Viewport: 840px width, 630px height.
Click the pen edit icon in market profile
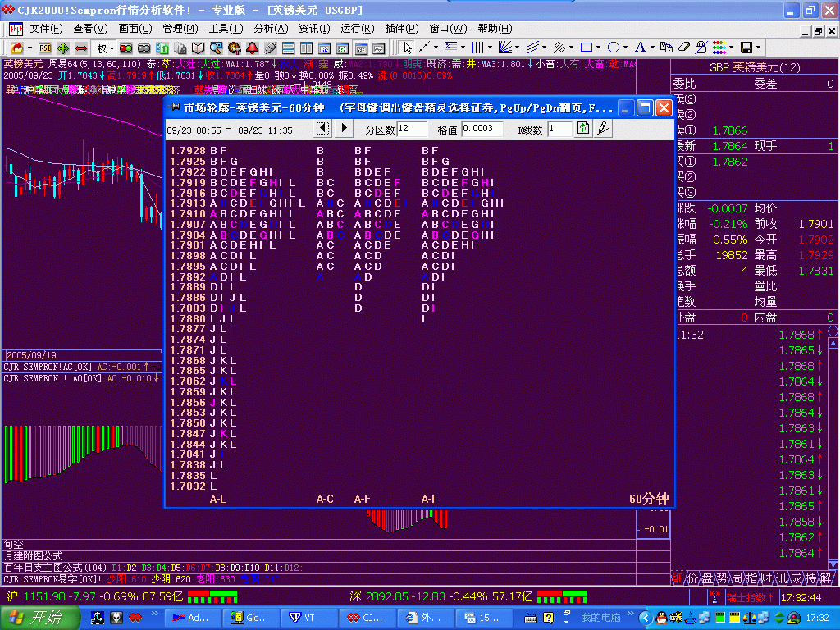coord(603,128)
